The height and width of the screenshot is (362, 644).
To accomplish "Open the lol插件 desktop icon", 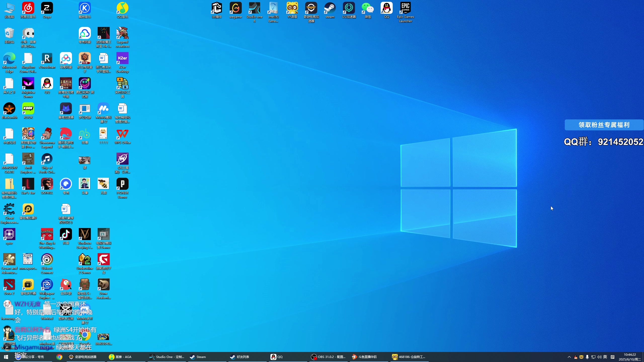I will pos(217,11).
